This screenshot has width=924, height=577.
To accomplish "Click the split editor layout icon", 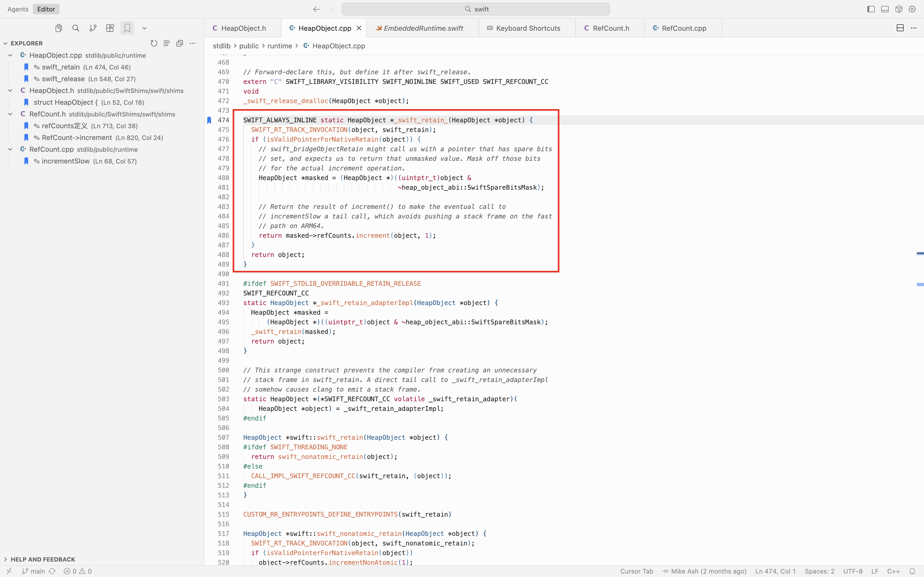I will 900,28.
